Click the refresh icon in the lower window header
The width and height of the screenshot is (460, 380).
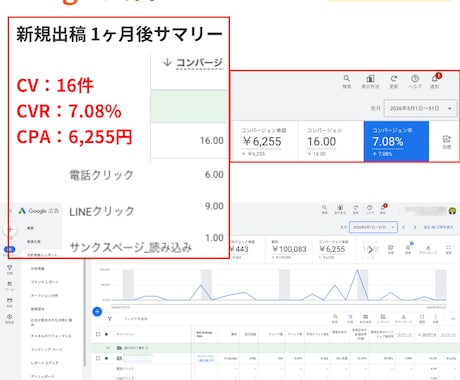pos(356,207)
